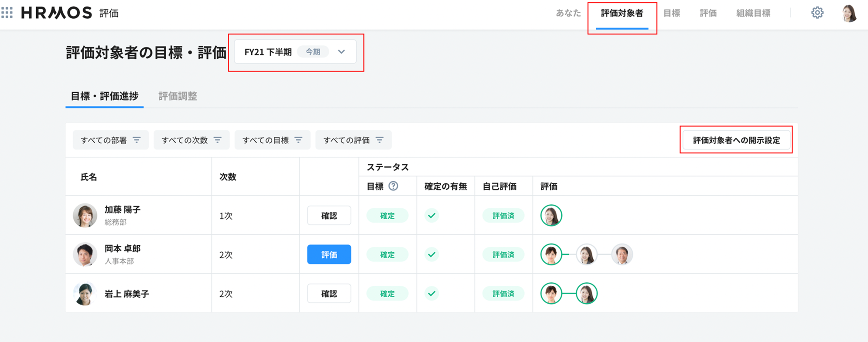The height and width of the screenshot is (342, 868).
Task: Open the すべての部署 filter
Action: coord(110,140)
